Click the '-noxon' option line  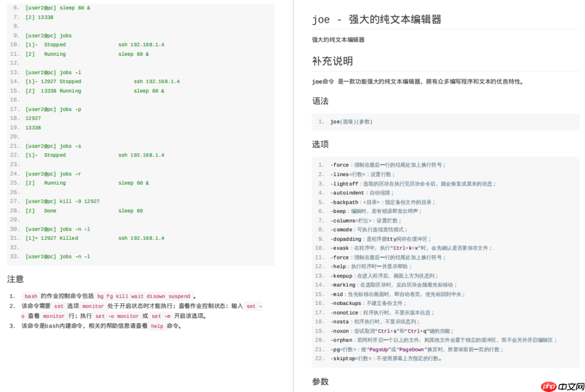[x=392, y=331]
